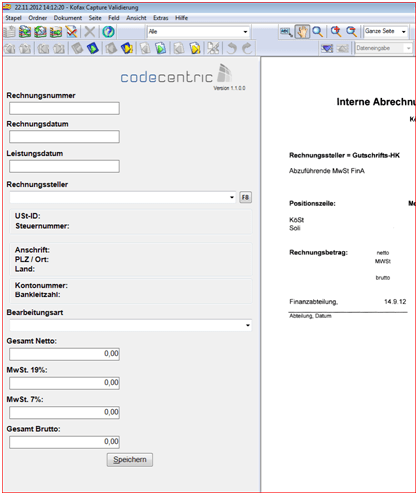
Task: Click the gray redo curved arrow icon
Action: [x=247, y=48]
